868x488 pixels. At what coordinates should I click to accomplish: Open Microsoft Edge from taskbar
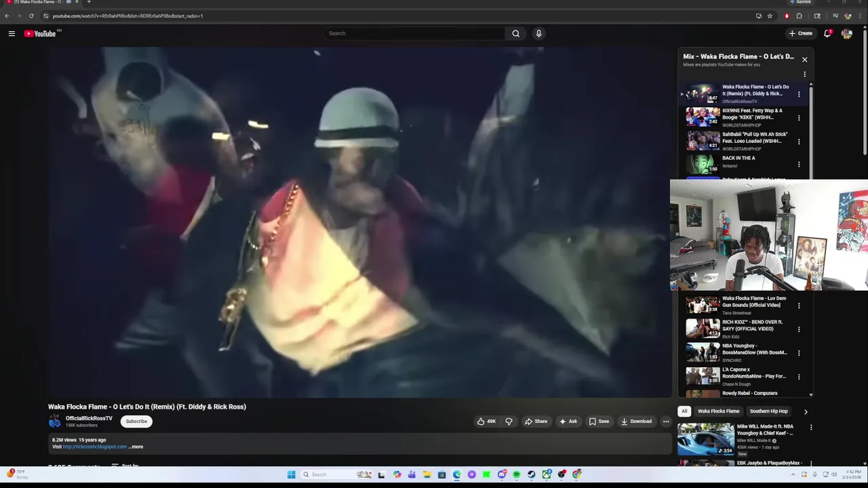[456, 474]
